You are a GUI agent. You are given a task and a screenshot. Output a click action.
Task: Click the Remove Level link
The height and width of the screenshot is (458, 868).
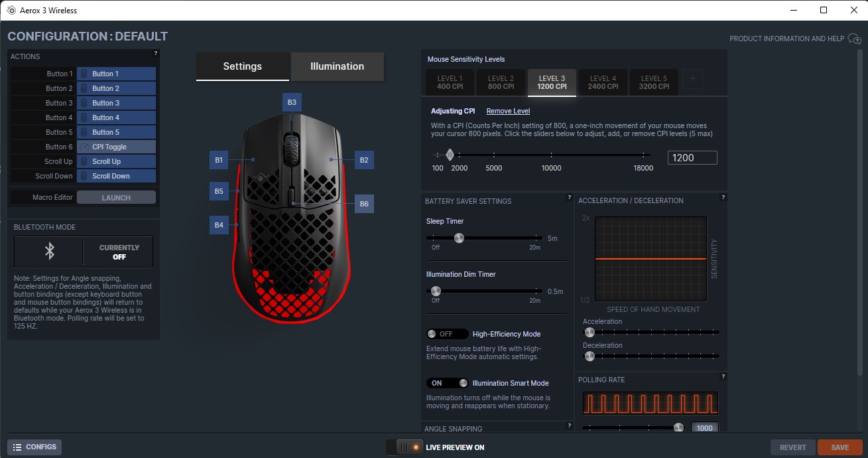[x=508, y=111]
